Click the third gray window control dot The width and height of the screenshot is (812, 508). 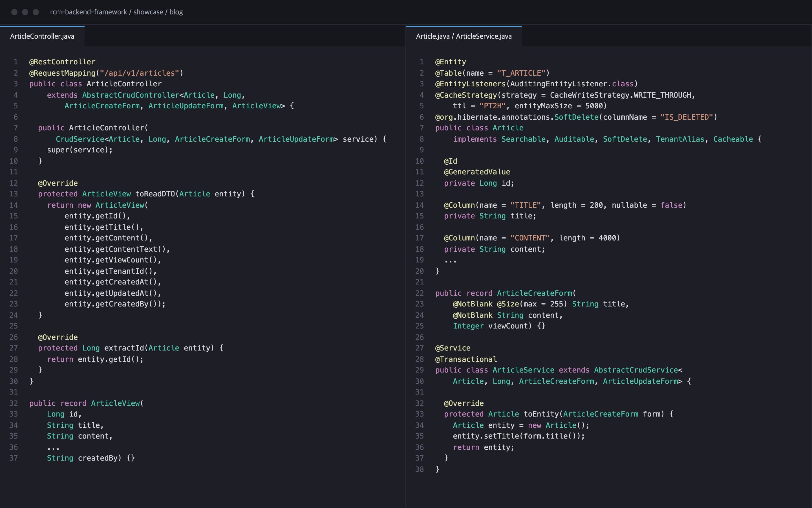coord(36,12)
